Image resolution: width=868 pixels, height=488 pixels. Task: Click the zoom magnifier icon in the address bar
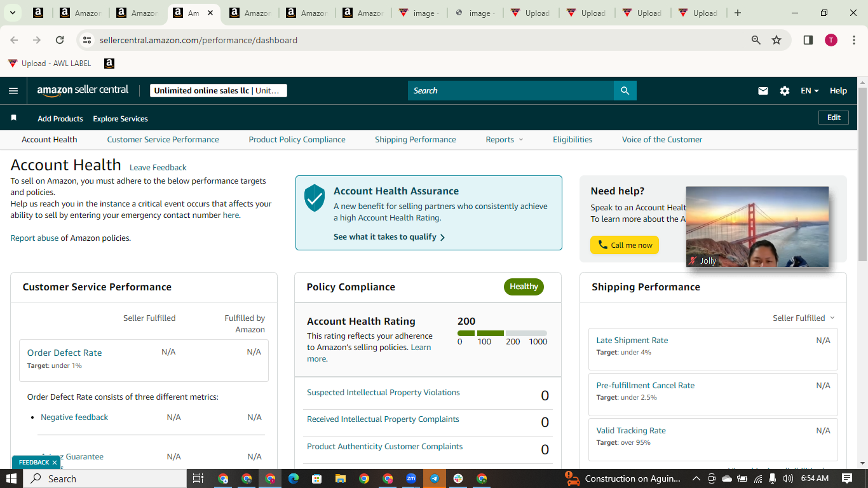[756, 40]
